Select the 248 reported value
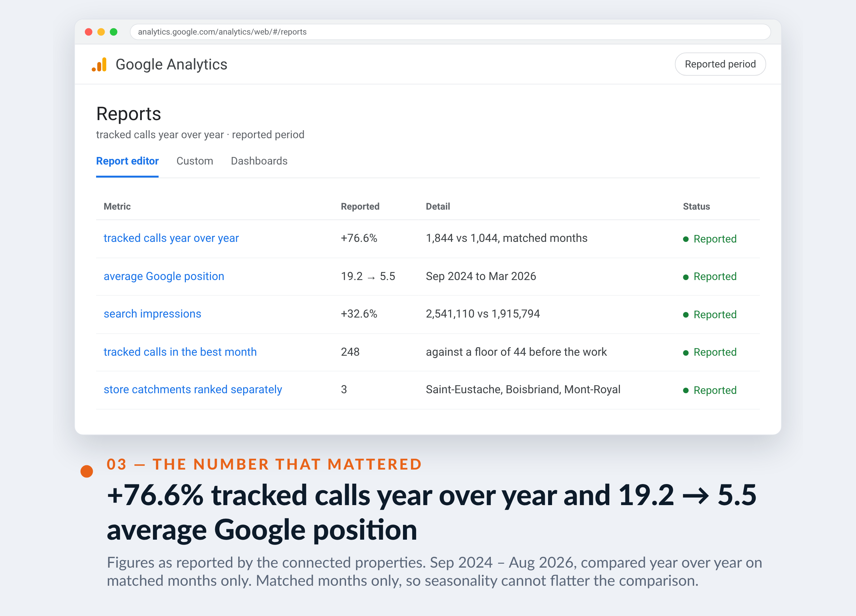The image size is (856, 616). (x=350, y=352)
